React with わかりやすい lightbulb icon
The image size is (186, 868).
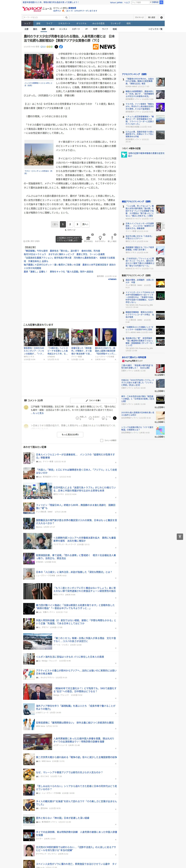pyautogui.click(x=100, y=238)
